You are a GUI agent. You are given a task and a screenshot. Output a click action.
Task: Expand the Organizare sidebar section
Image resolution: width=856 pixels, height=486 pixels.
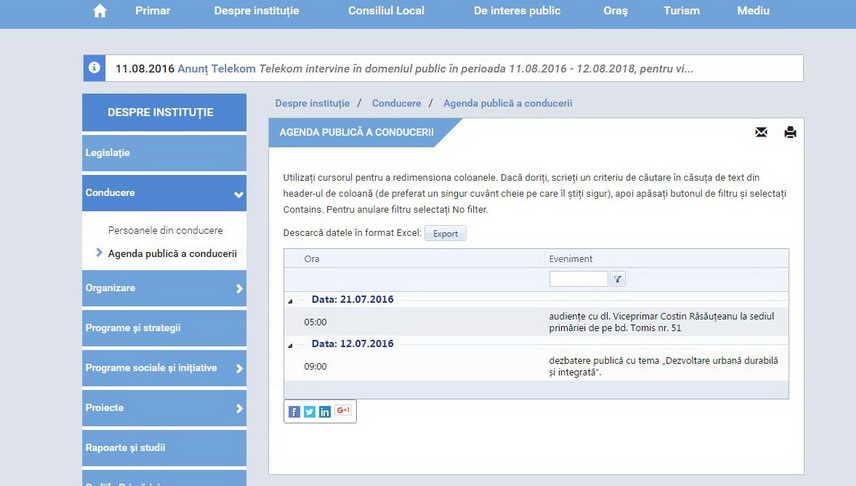point(239,289)
